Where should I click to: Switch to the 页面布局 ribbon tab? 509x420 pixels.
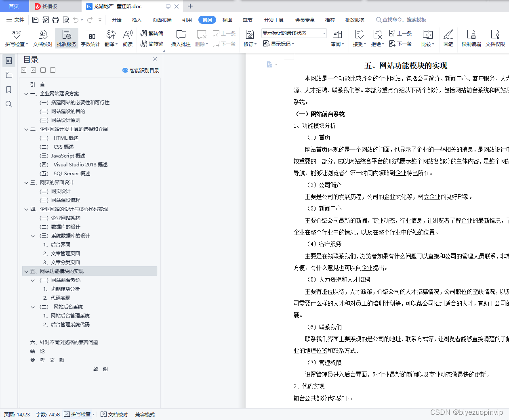point(162,19)
